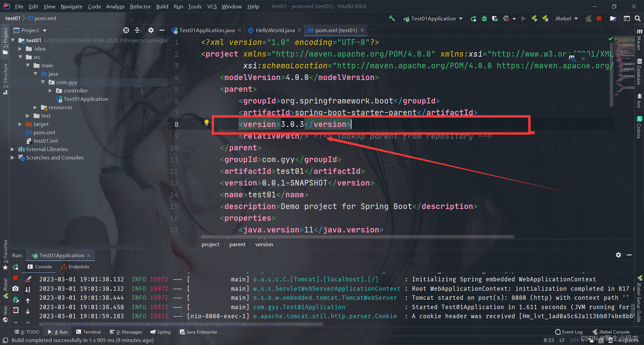Expand External Libraries node
This screenshot has width=644, height=345.
13,149
